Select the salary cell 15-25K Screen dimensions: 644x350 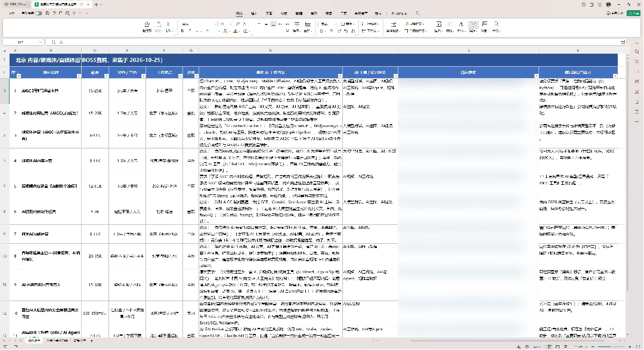[95, 91]
